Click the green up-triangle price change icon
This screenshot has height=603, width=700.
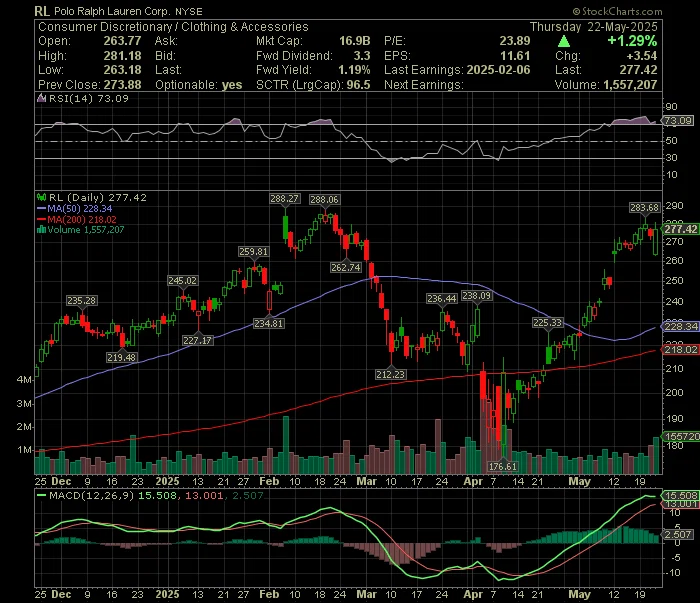tap(564, 42)
